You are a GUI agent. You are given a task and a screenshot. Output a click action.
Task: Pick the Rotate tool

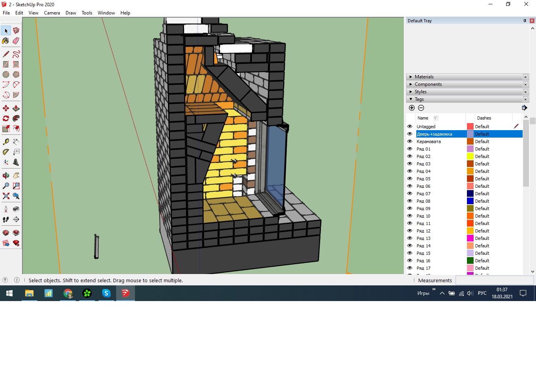click(x=5, y=118)
